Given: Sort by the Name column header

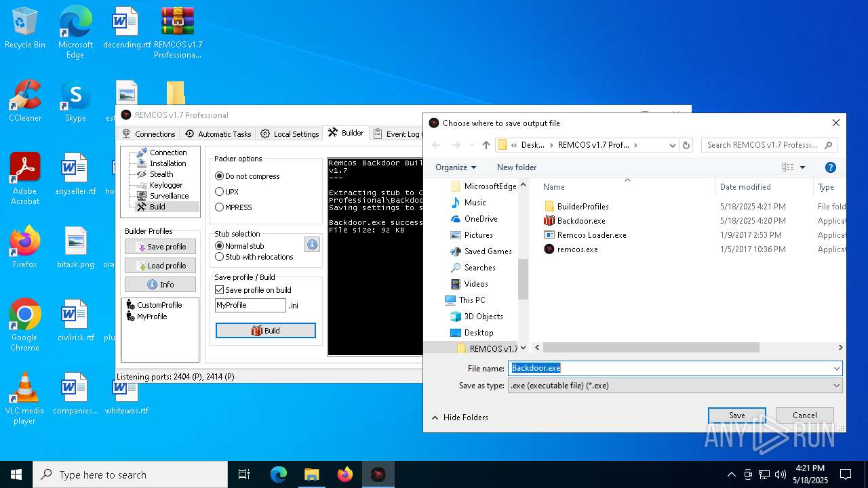Looking at the screenshot, I should pos(627,187).
